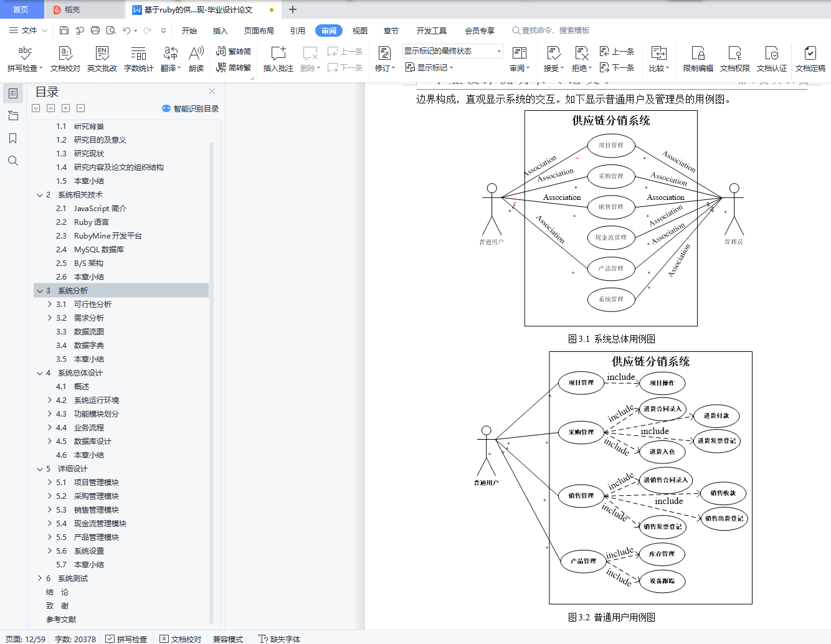Click the down-chevron box icon under 目录
Screen dimensions: 831x644
point(36,108)
